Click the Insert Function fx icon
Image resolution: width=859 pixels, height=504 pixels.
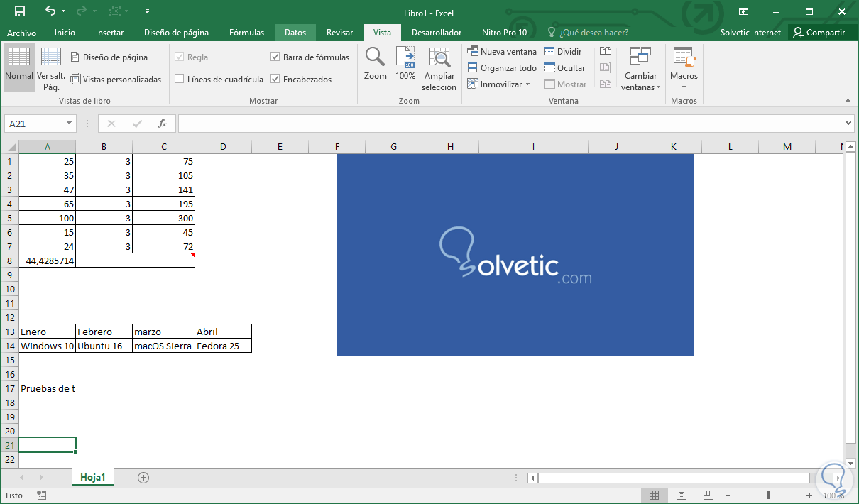tap(162, 124)
